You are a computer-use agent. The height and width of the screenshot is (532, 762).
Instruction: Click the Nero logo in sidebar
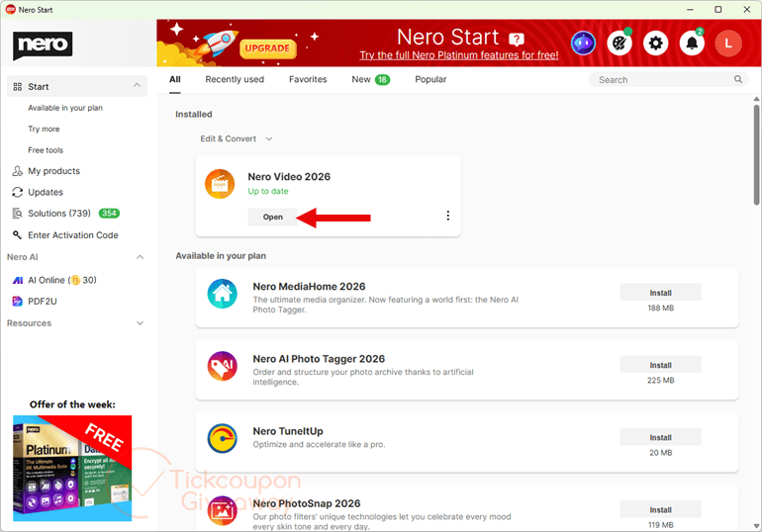[43, 45]
